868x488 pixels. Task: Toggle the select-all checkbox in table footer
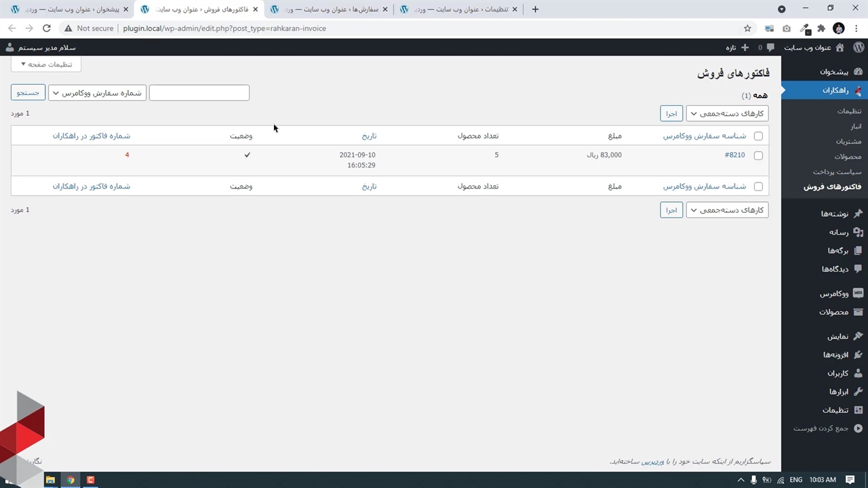pos(758,186)
